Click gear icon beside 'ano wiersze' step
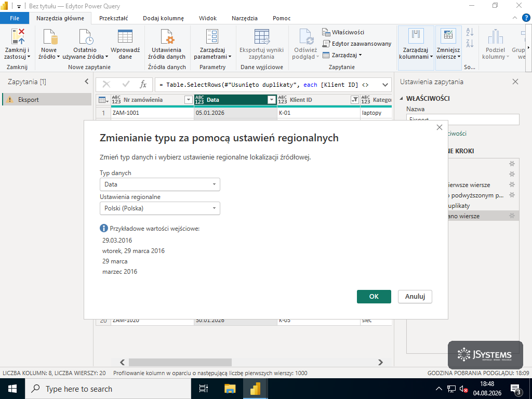 tap(512, 216)
